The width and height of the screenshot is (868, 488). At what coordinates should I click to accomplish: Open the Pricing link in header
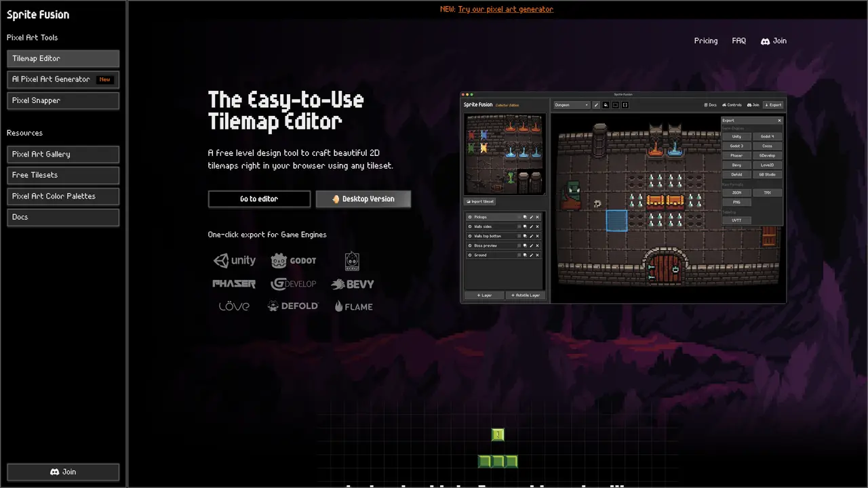[706, 41]
